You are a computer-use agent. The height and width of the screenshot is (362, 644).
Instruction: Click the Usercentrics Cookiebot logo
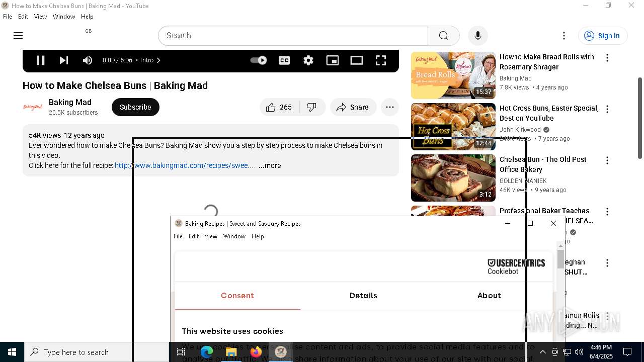516,266
